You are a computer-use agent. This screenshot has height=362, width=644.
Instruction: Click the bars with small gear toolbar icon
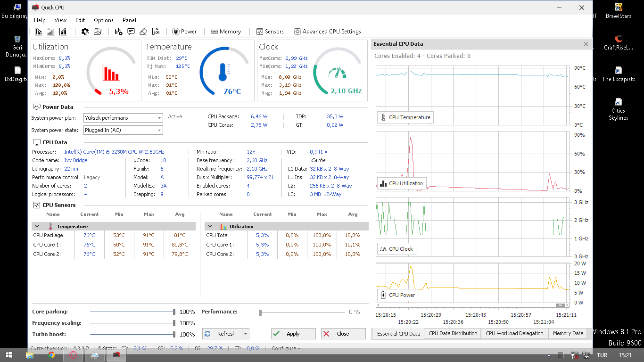pyautogui.click(x=119, y=32)
